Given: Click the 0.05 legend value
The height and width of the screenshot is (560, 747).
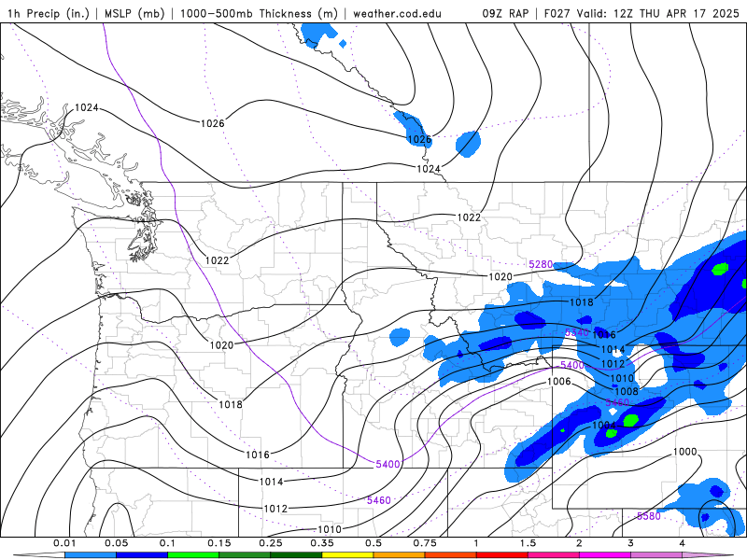Looking at the screenshot, I should click(x=116, y=543).
